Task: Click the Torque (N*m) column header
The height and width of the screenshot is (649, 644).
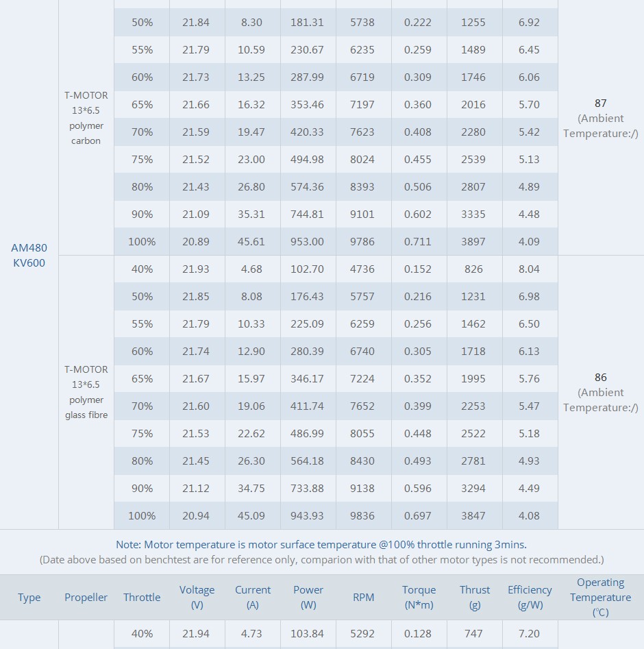Action: [419, 597]
